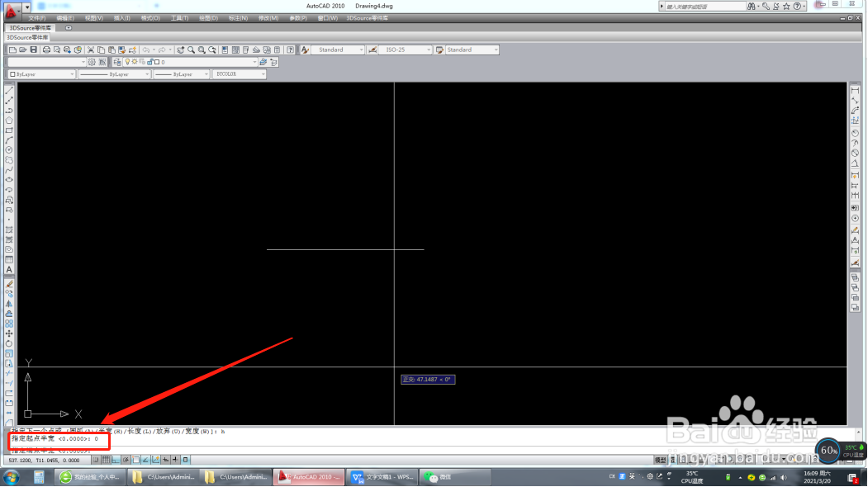
Task: Open DesignCenter icon
Action: click(235, 50)
